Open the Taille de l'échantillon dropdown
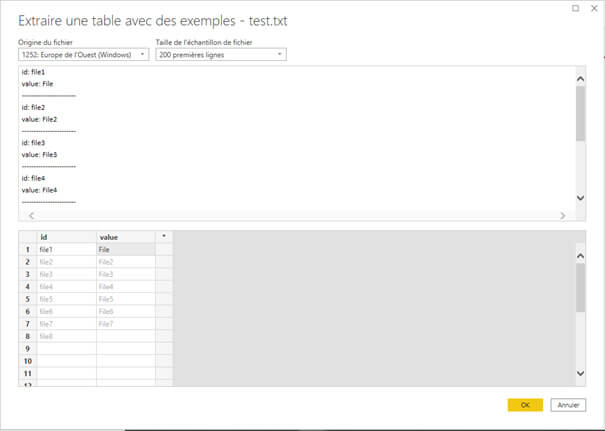Viewport: 605px width, 431px height. point(221,54)
